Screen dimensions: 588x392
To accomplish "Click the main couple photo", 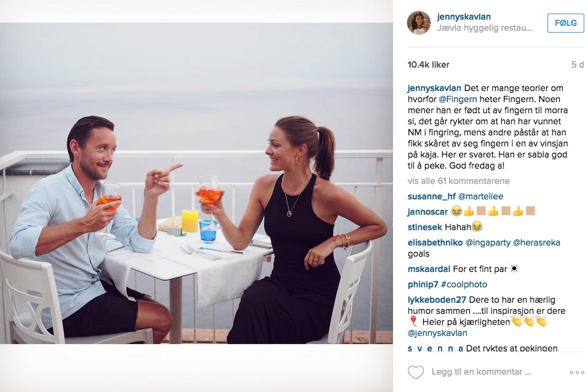I will point(196,183).
